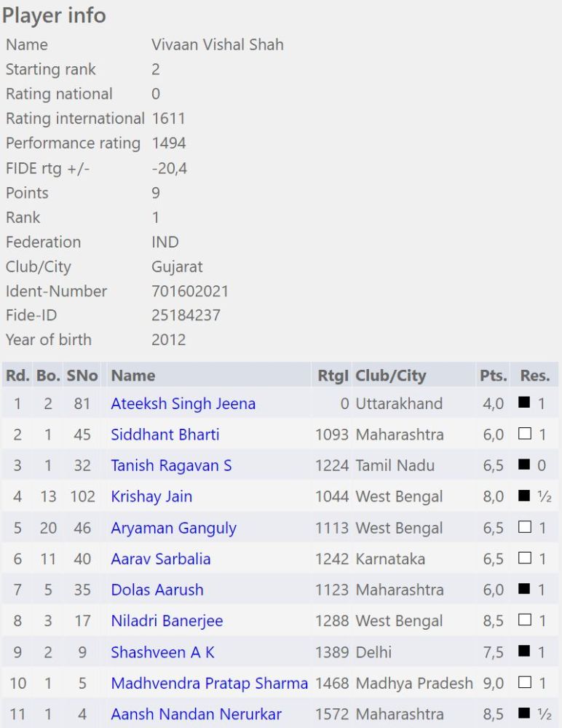Click the Tanish Ragavan S name link
The width and height of the screenshot is (562, 728).
(x=171, y=465)
